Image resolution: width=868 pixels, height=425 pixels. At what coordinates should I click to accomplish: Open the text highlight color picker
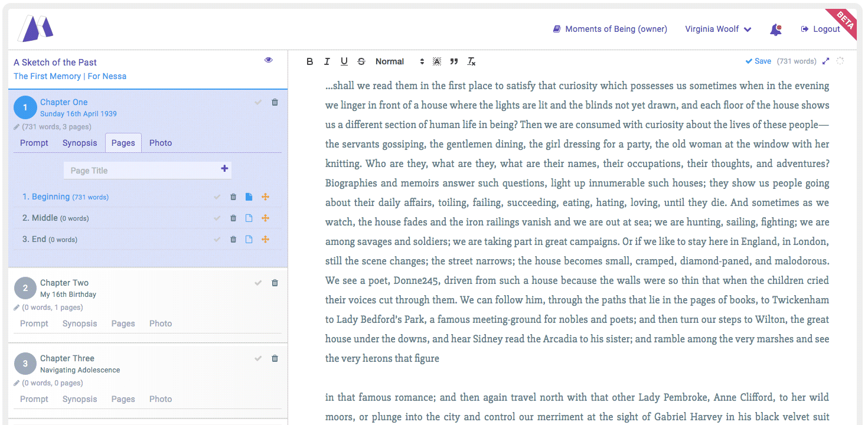[437, 61]
